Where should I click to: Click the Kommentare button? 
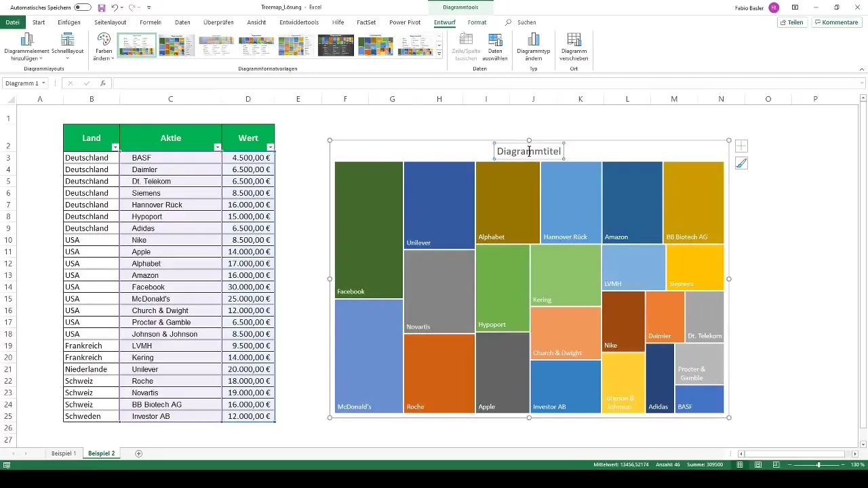pos(837,22)
